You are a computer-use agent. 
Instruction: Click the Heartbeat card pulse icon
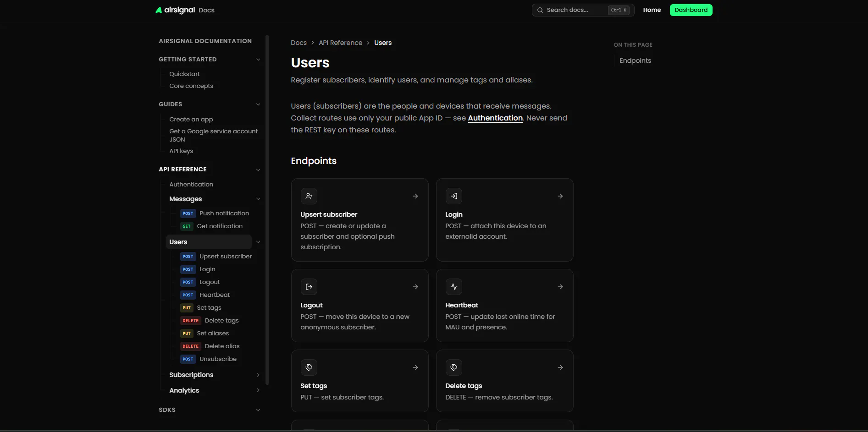[x=454, y=287]
